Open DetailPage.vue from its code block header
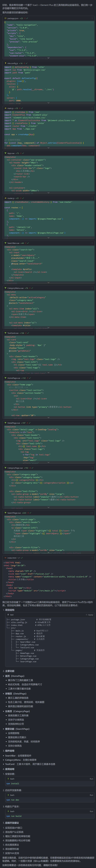Viewport: 96px width, 868px height. tap(14, 423)
